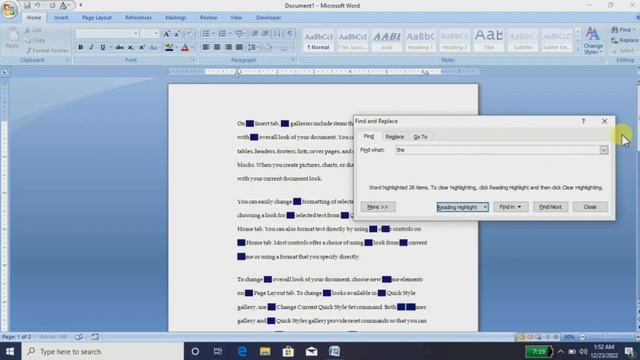Screen dimensions: 640x360
Task: Open the Developer ribbon tab
Action: coord(268,18)
